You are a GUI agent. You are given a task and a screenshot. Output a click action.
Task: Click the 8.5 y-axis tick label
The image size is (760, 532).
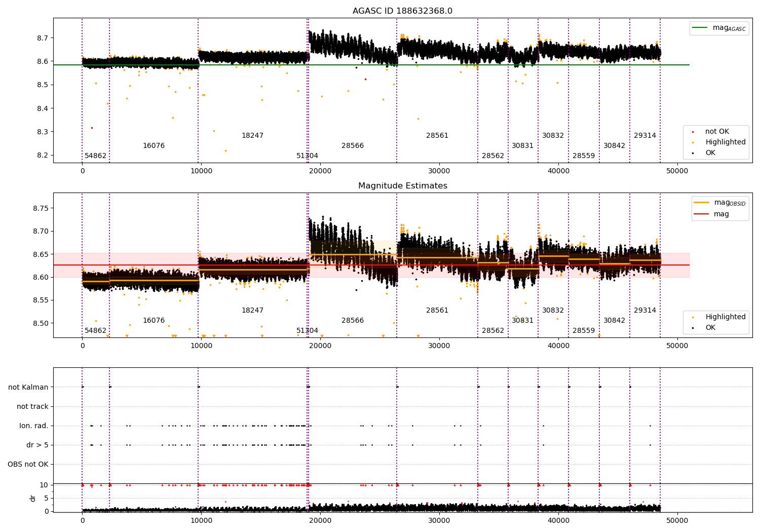[42, 85]
